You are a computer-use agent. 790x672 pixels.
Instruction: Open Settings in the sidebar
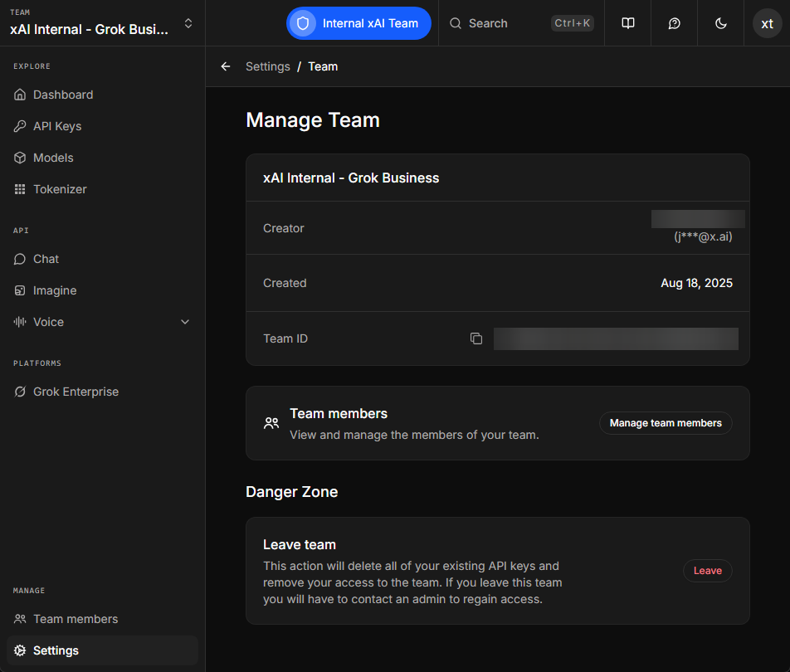coord(102,650)
